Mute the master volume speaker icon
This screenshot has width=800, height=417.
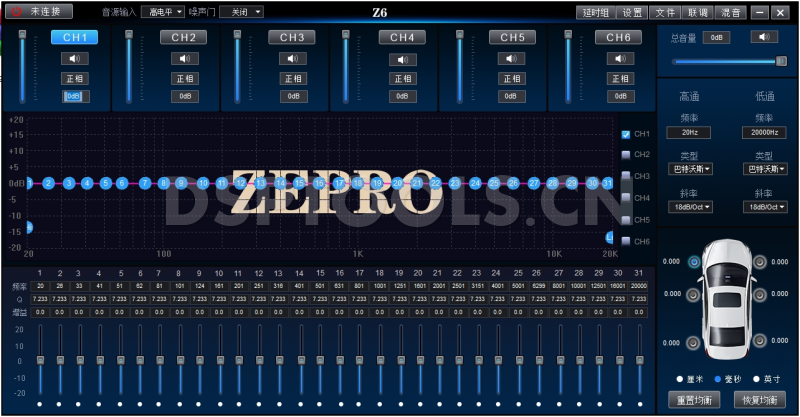pos(764,37)
